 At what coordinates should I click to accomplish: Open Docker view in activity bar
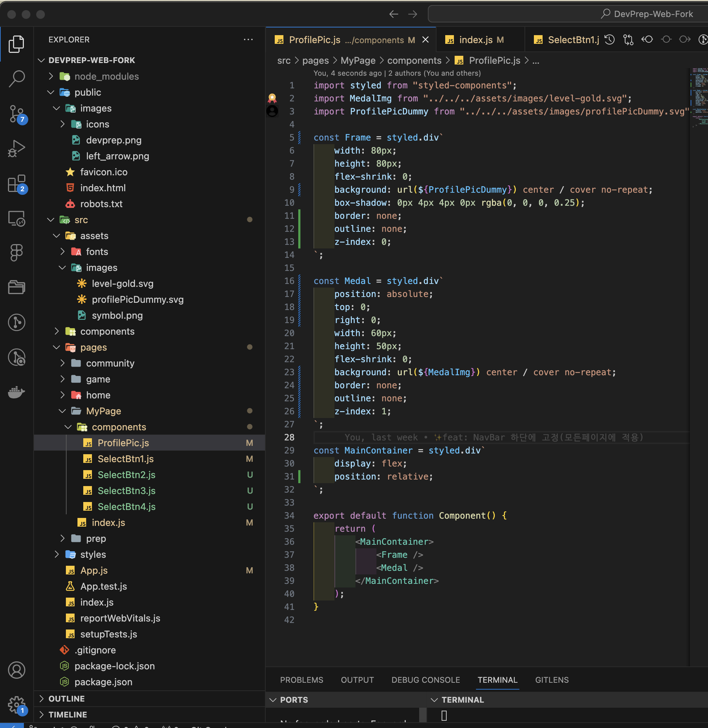(17, 392)
